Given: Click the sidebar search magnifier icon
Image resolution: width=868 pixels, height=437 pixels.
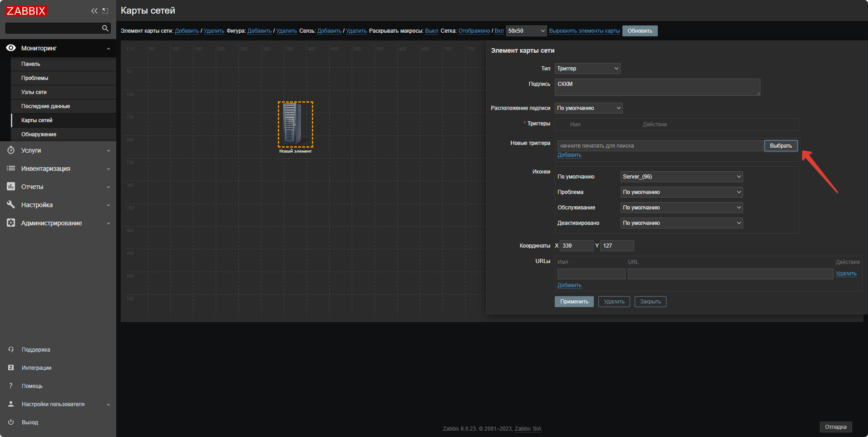Looking at the screenshot, I should pos(105,28).
